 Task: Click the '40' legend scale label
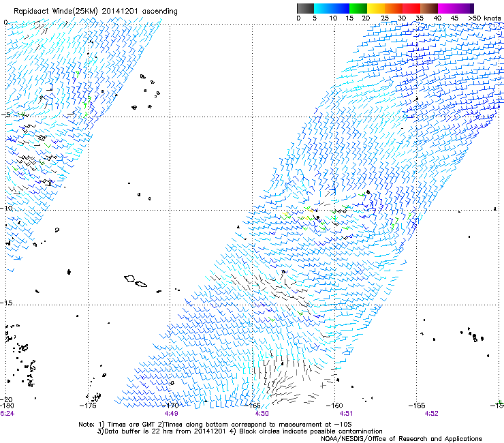coord(437,18)
